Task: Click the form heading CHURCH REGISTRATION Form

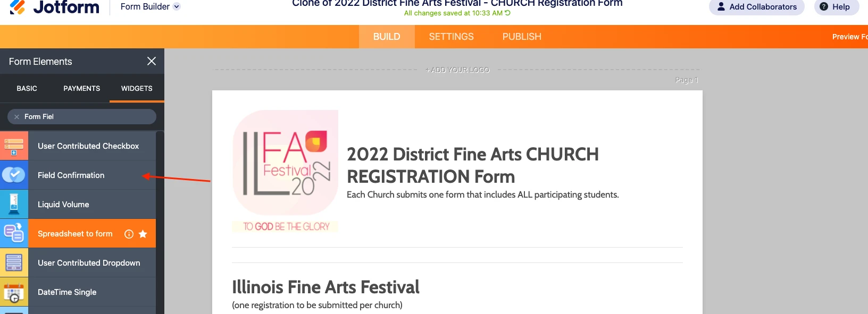Action: coord(473,165)
